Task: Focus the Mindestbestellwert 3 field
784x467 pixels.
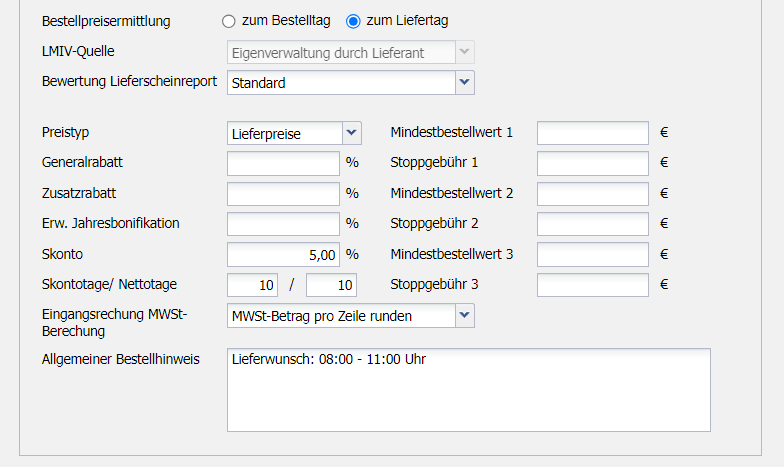Action: coord(593,255)
